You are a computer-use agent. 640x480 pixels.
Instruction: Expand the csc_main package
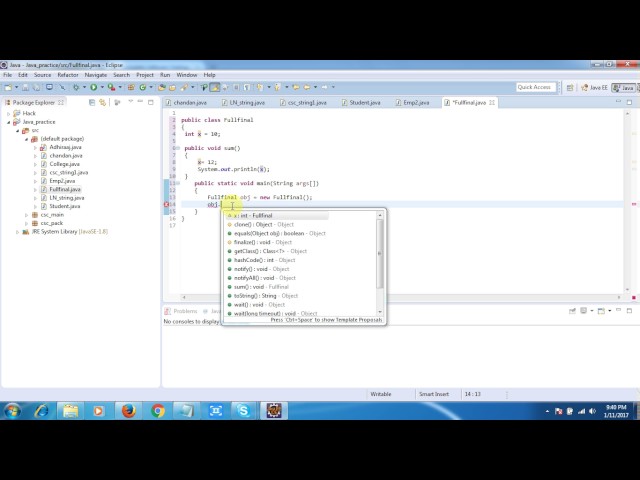[27, 215]
